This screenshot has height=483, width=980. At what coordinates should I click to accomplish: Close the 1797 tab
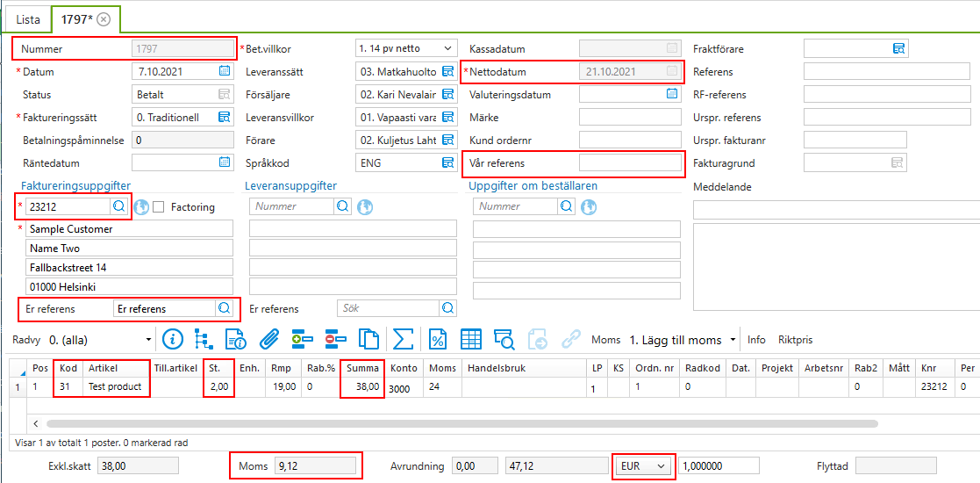104,19
